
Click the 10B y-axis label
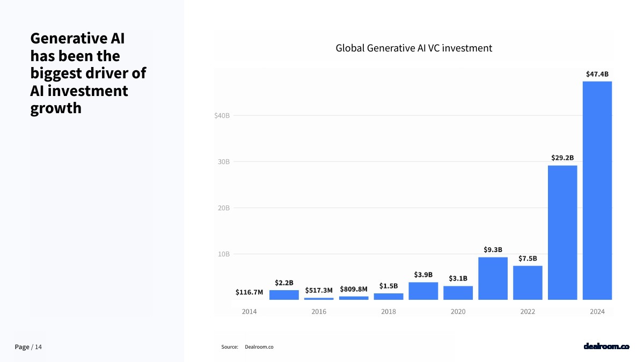click(x=223, y=254)
